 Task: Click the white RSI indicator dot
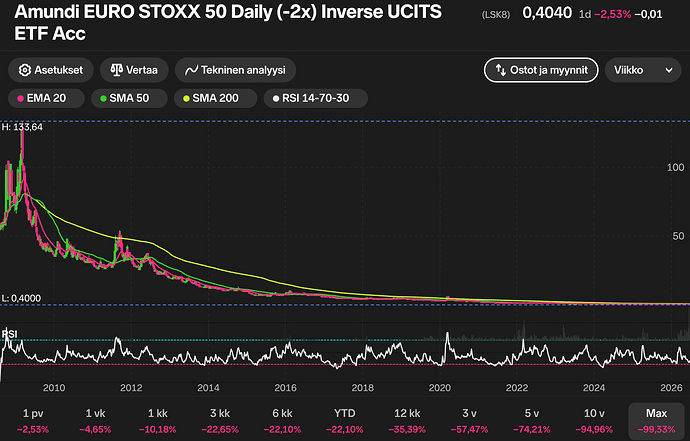pyautogui.click(x=276, y=99)
